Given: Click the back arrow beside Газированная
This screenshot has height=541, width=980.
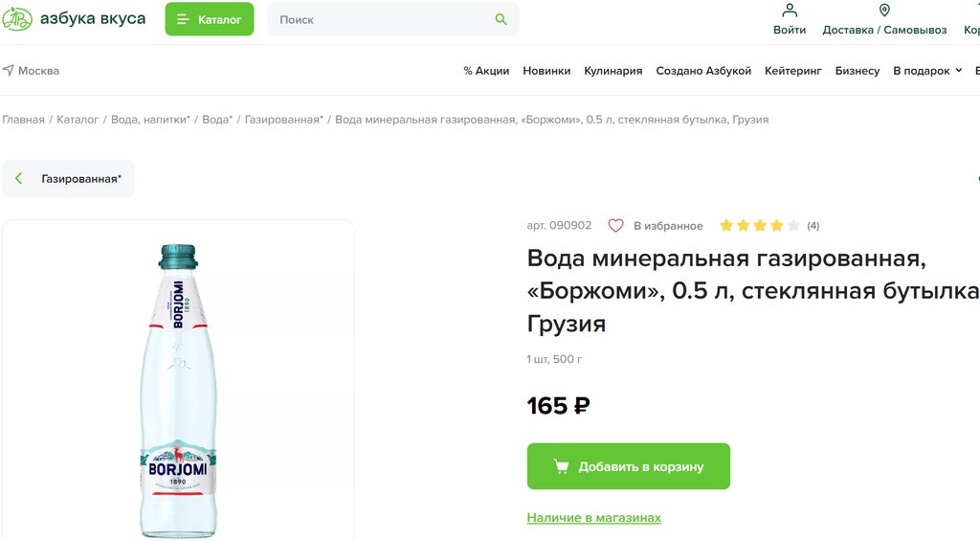Looking at the screenshot, I should (x=19, y=179).
